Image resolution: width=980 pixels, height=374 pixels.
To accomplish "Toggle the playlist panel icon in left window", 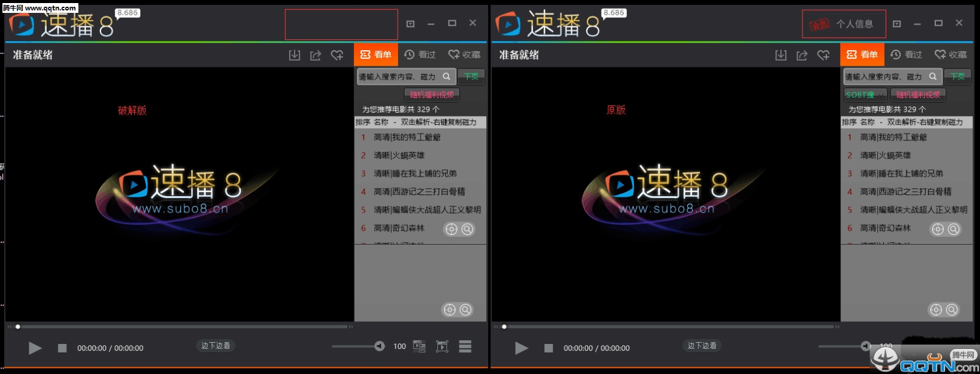I will tap(419, 346).
